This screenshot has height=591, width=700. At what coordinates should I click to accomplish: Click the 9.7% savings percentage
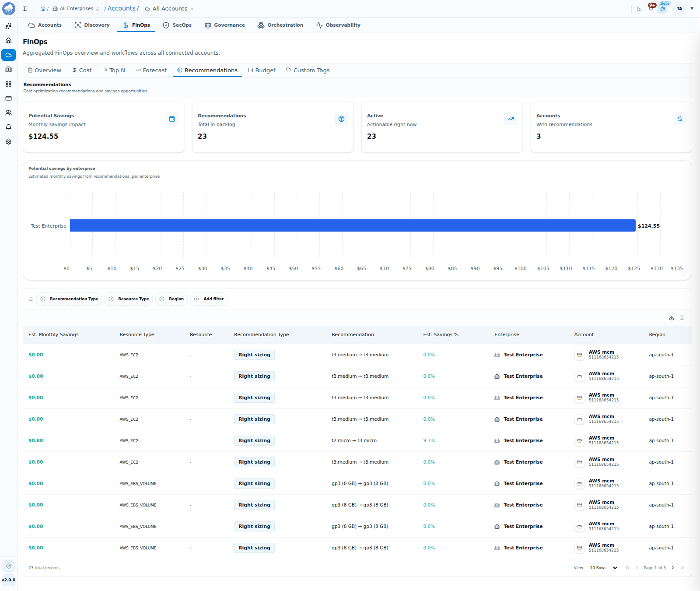point(429,441)
